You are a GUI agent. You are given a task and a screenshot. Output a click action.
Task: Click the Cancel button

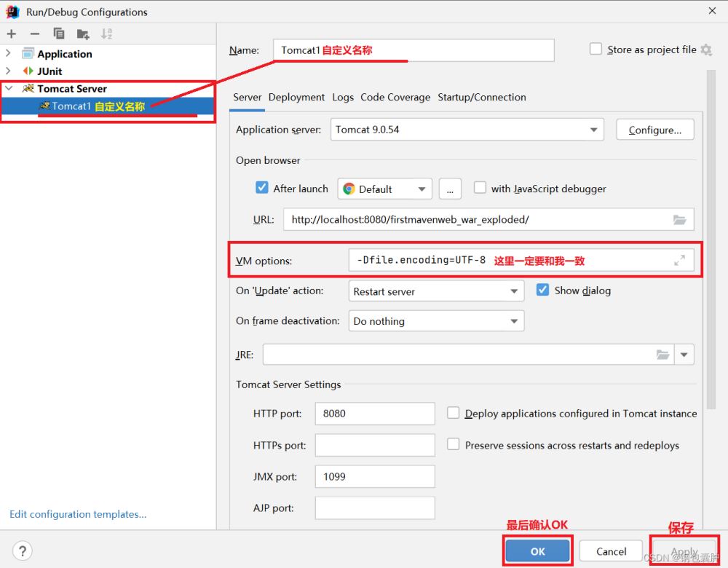pos(611,551)
